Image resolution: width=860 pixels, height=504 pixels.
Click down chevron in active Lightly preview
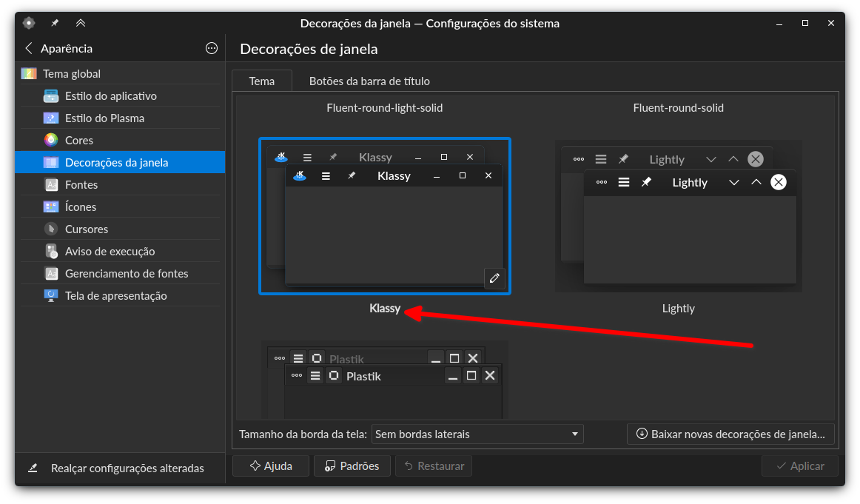734,182
